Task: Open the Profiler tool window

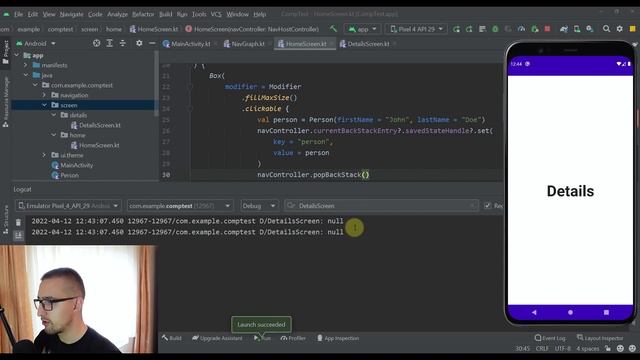Action: (293, 338)
